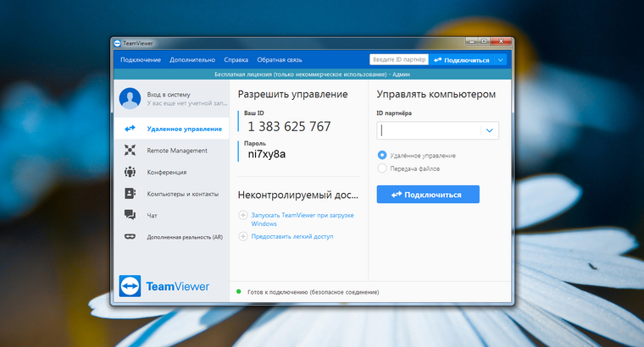Click the Готов к подключению status text
This screenshot has height=347, width=644.
point(313,292)
